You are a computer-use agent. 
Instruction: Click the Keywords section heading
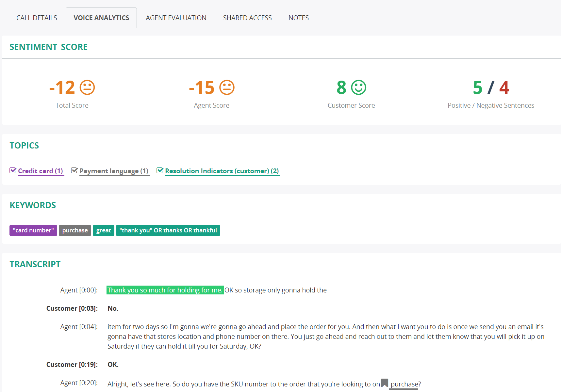33,205
